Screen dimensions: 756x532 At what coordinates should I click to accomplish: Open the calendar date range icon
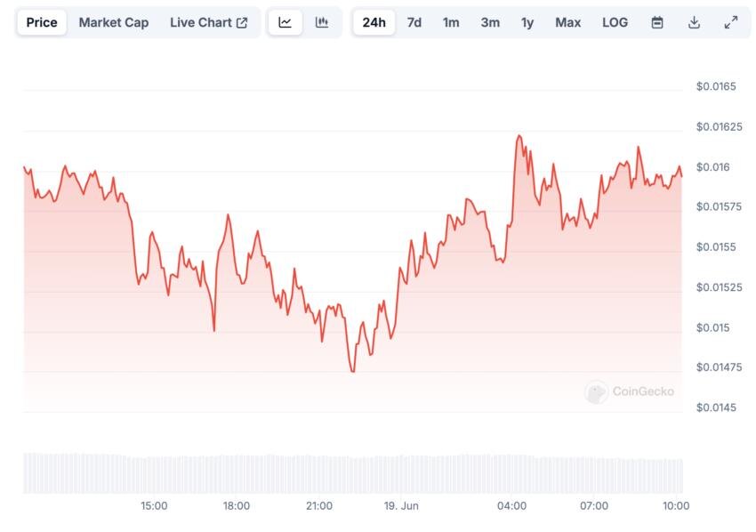[657, 22]
